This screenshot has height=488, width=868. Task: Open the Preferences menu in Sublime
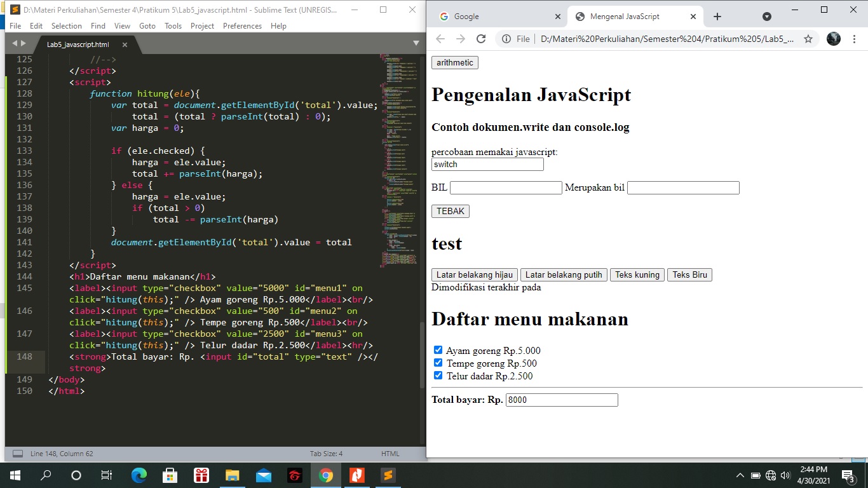[x=242, y=26]
